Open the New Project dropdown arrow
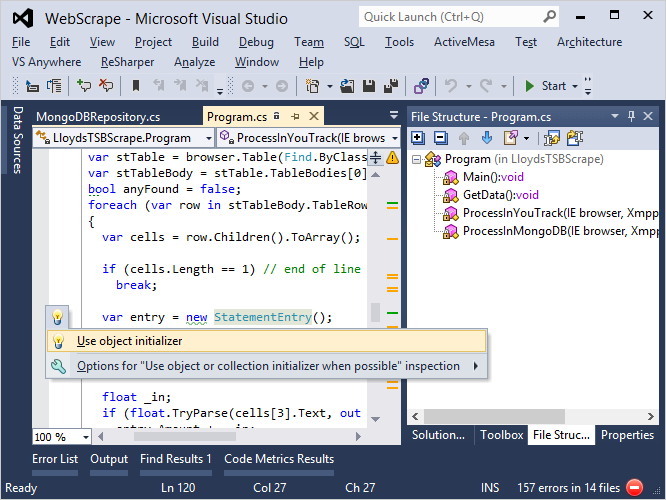The width and height of the screenshot is (666, 500). [330, 86]
